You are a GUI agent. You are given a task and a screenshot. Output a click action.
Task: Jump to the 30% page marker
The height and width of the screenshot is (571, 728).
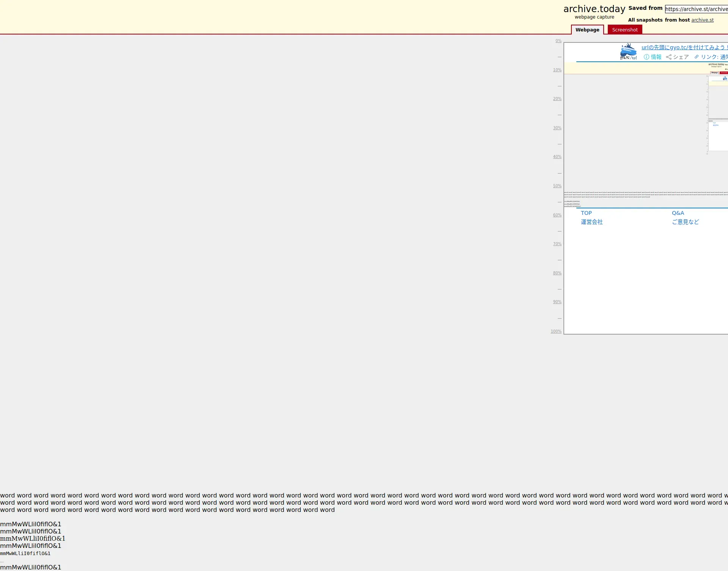pyautogui.click(x=557, y=128)
